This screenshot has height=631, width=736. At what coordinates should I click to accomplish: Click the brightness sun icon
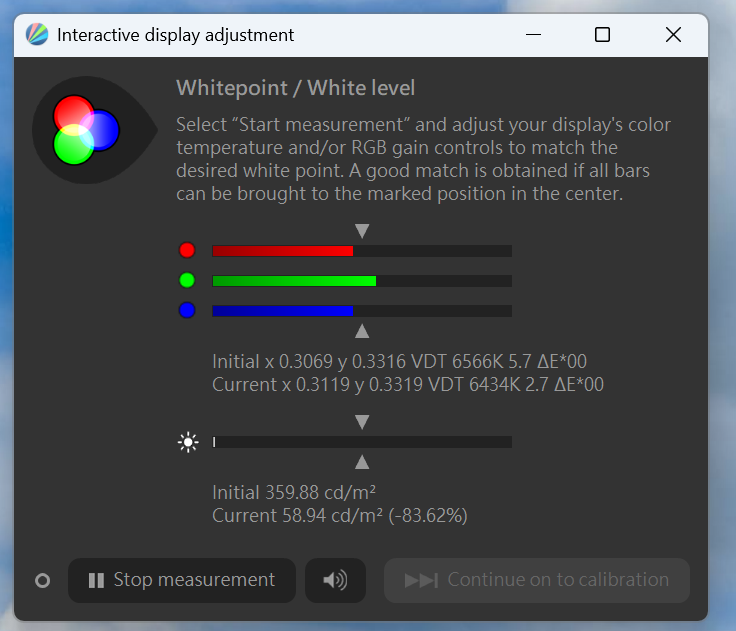[188, 442]
